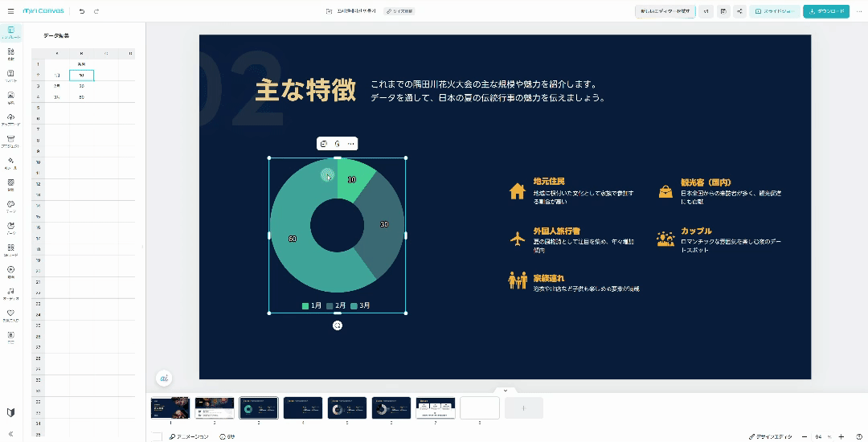Screen dimensions: 868x442
Task: Select the selected cell with value 10
Action: coord(81,76)
